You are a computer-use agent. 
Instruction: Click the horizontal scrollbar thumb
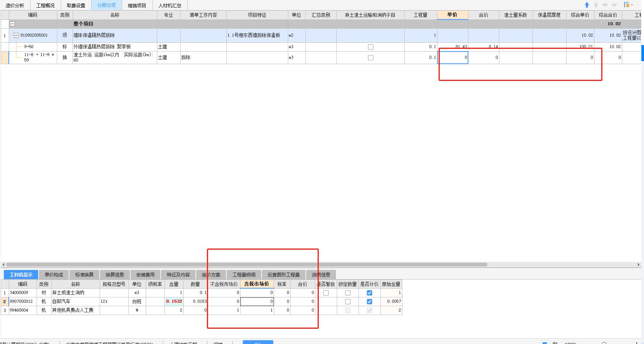pyautogui.click(x=247, y=265)
